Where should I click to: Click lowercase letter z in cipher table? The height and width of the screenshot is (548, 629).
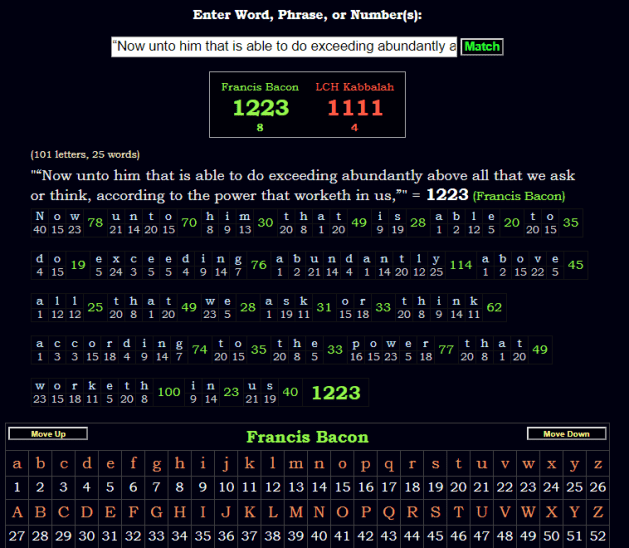pyautogui.click(x=598, y=464)
